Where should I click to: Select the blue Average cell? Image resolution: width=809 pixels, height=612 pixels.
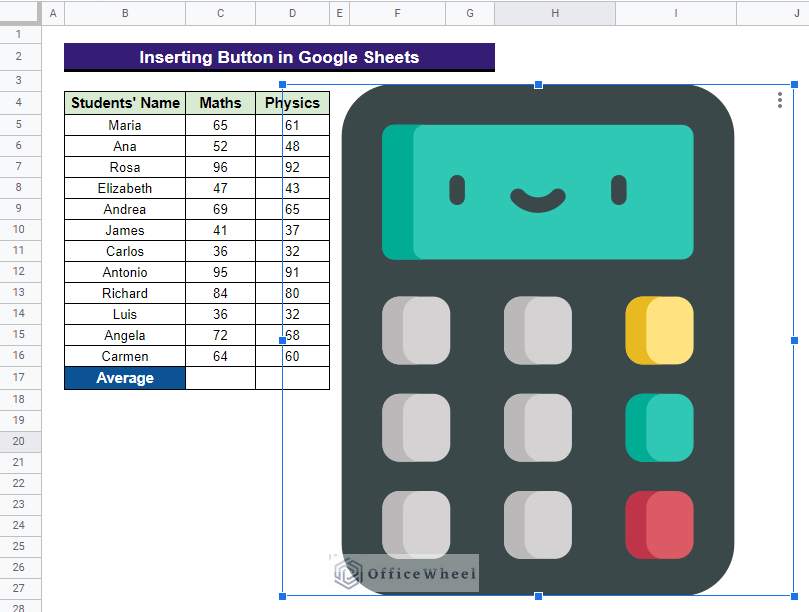click(x=125, y=378)
